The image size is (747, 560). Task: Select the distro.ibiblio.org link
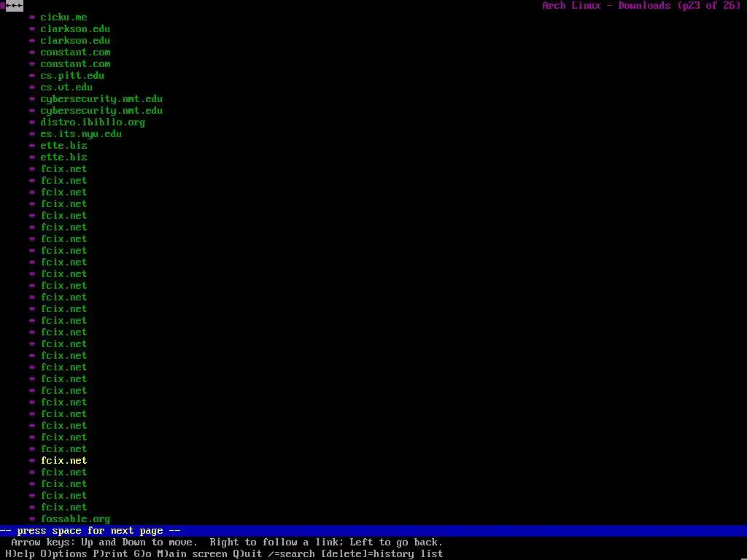point(93,122)
